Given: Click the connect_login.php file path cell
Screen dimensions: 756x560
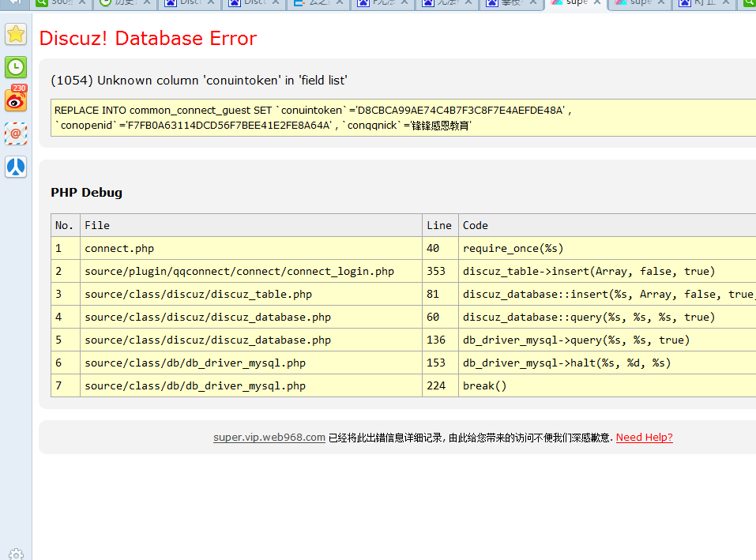Looking at the screenshot, I should point(251,272).
